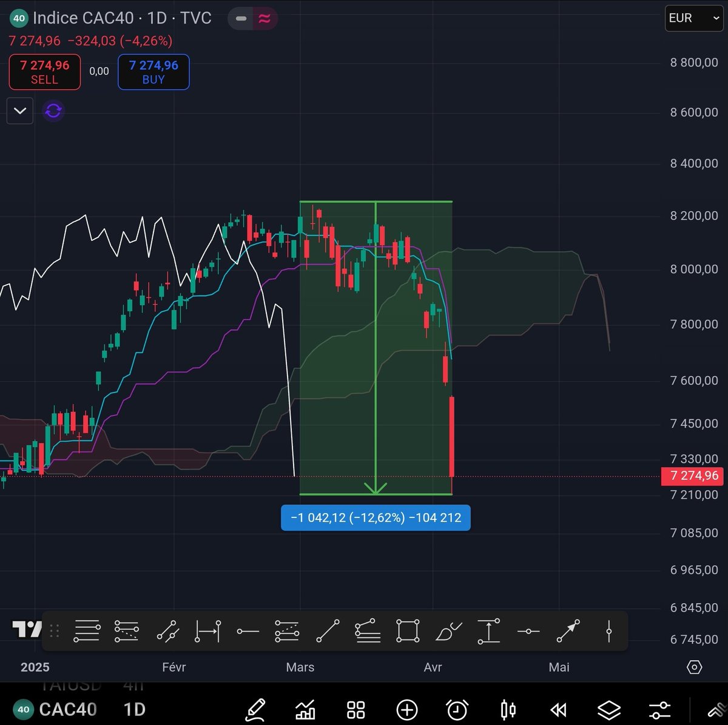This screenshot has width=728, height=725.
Task: Select the Brush drawing tool
Action: coord(449,631)
